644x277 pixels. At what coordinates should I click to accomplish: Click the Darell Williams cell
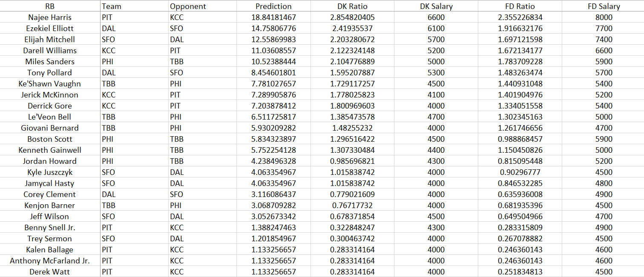[50, 51]
